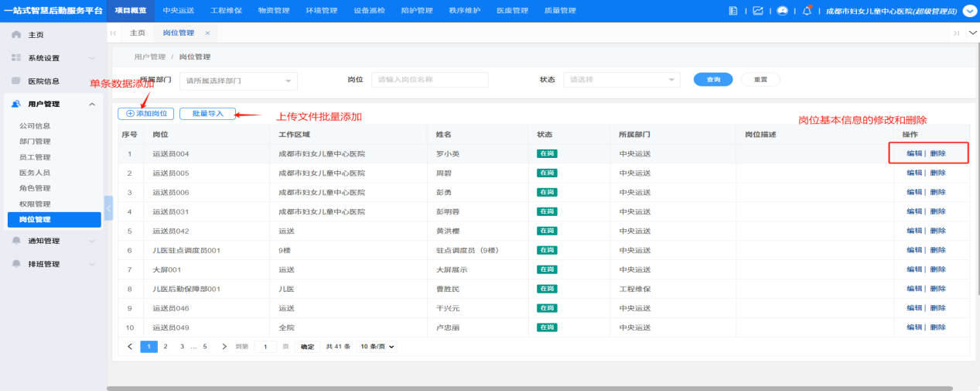980x391 pixels.
Task: Click the 排班管理 icon in sidebar
Action: [16, 264]
